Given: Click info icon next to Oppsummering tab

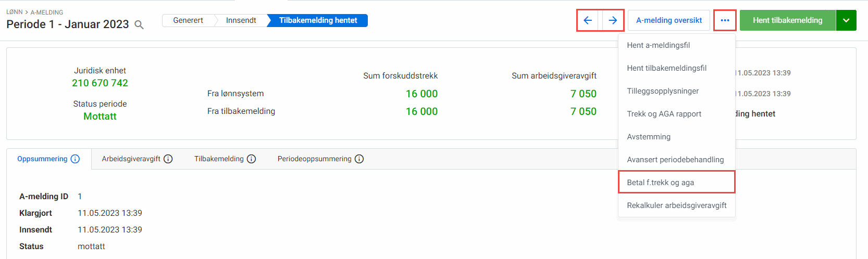Looking at the screenshot, I should pos(75,159).
